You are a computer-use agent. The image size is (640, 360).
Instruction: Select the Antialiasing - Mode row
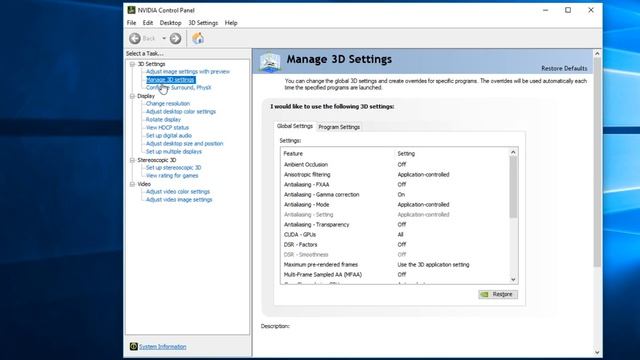coord(395,204)
